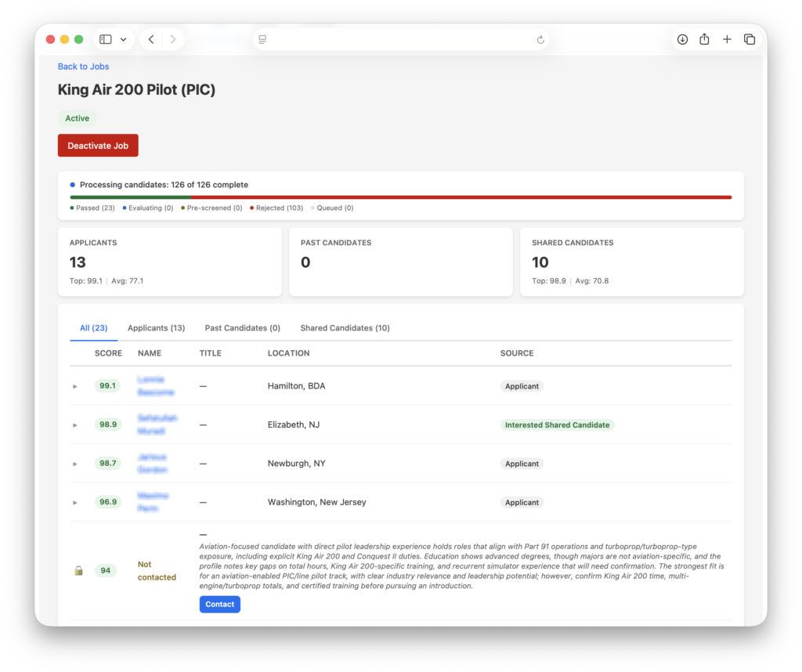Focus the Safari address bar
Viewport: 802px width, 672px height.
(401, 39)
